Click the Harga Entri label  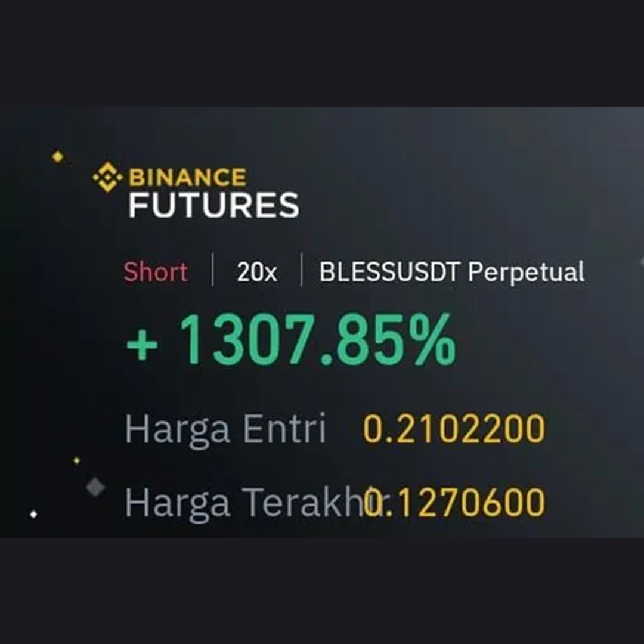tap(225, 429)
